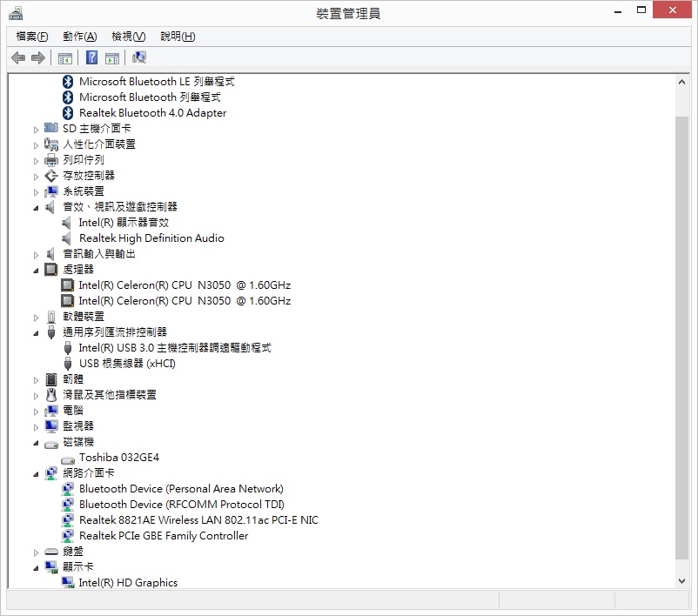Expand the 鍵盤 node

36,552
